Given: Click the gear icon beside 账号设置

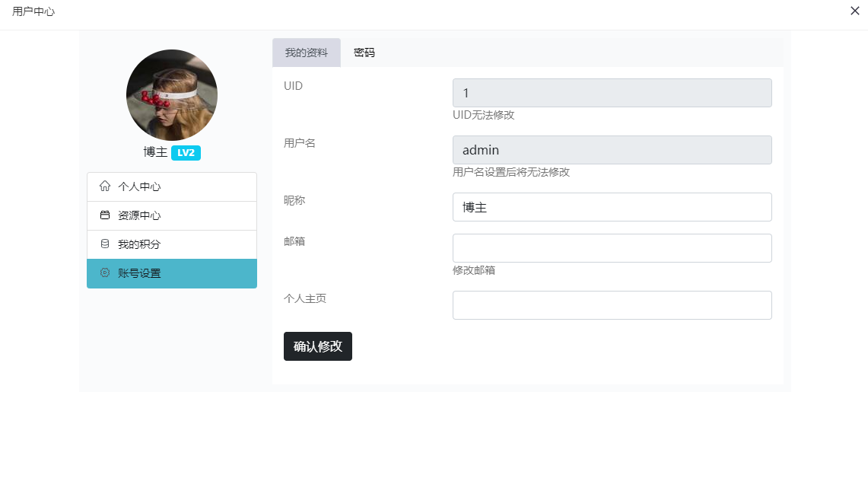Looking at the screenshot, I should (105, 273).
